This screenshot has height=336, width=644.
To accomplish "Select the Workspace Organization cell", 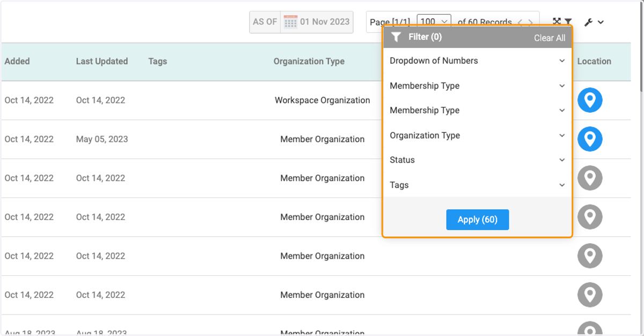I will click(x=323, y=100).
